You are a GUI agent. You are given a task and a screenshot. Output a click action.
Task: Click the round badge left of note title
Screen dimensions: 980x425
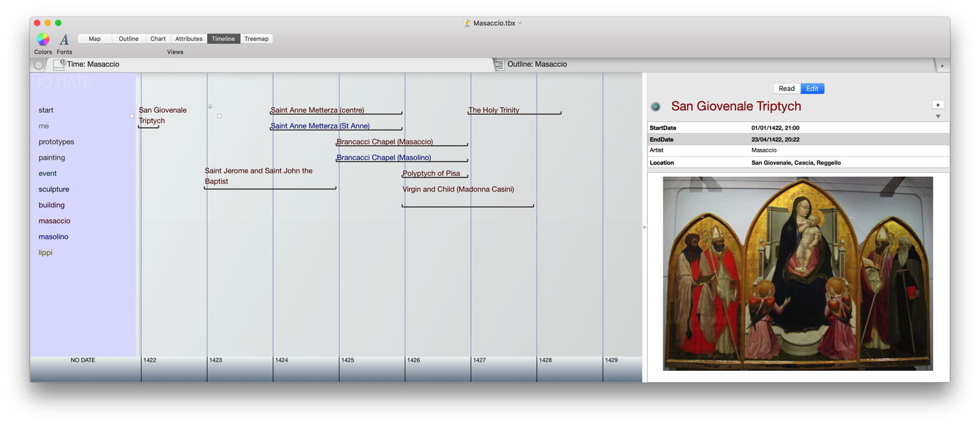coord(656,107)
